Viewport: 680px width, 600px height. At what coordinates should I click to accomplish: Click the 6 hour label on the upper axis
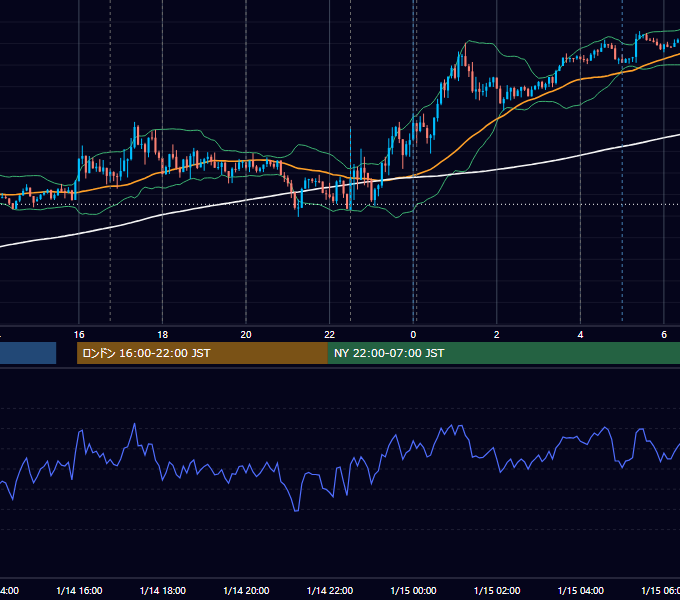[664, 335]
